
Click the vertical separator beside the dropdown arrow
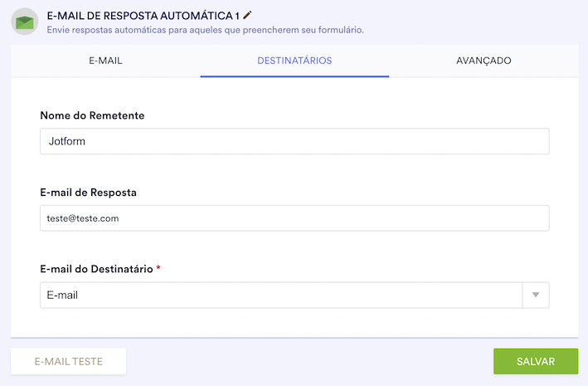522,295
